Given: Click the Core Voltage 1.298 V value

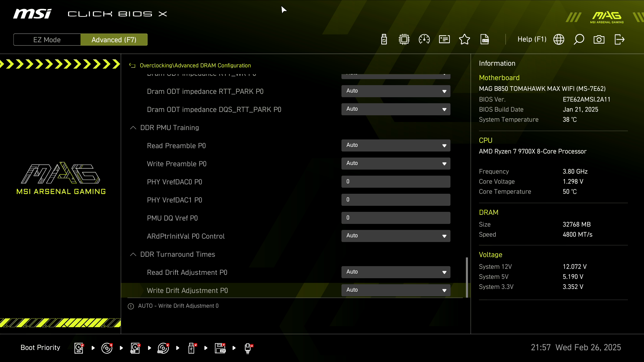Looking at the screenshot, I should [x=573, y=182].
